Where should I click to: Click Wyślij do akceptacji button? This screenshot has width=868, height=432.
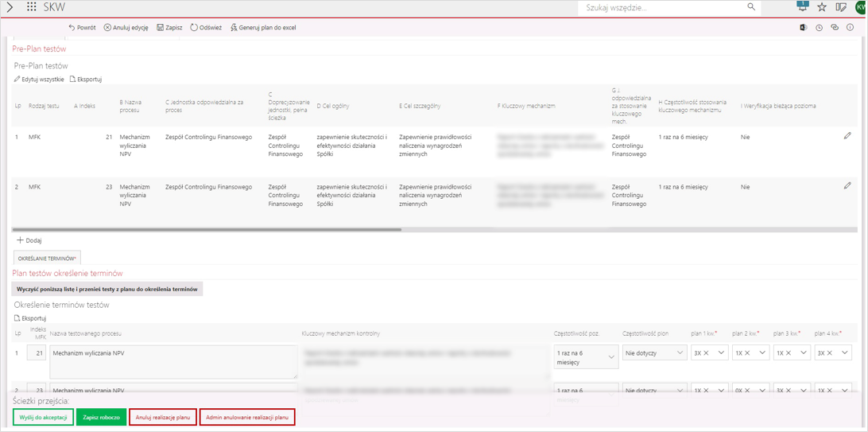(43, 417)
